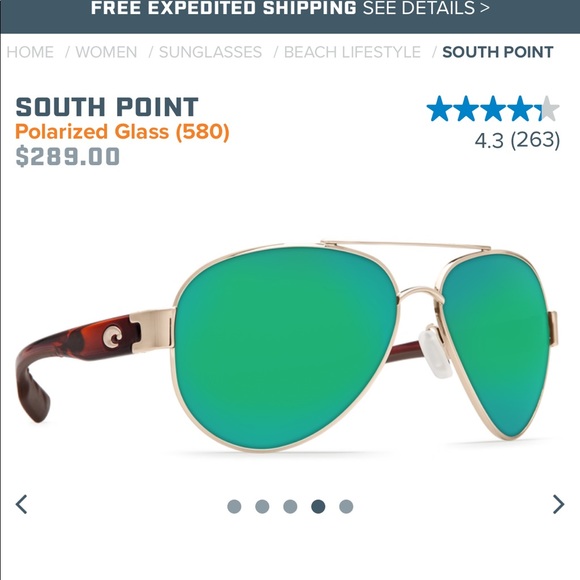Image resolution: width=580 pixels, height=580 pixels.
Task: Open the SUNGLASSES breadcrumb link
Action: point(210,52)
